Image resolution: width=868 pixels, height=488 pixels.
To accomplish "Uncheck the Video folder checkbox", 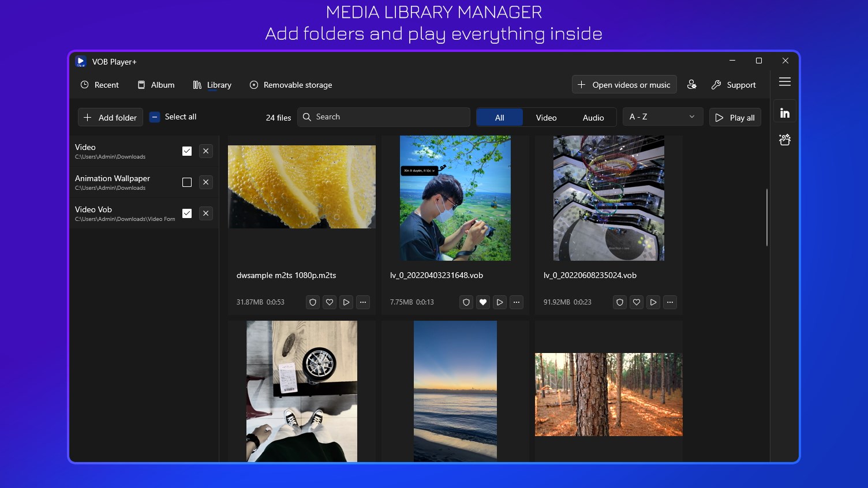I will 187,151.
